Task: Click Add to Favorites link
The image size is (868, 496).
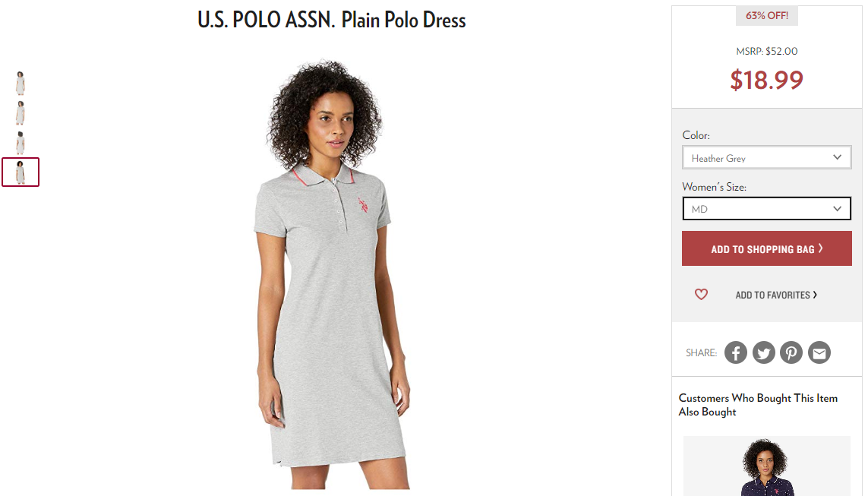Action: pos(773,295)
